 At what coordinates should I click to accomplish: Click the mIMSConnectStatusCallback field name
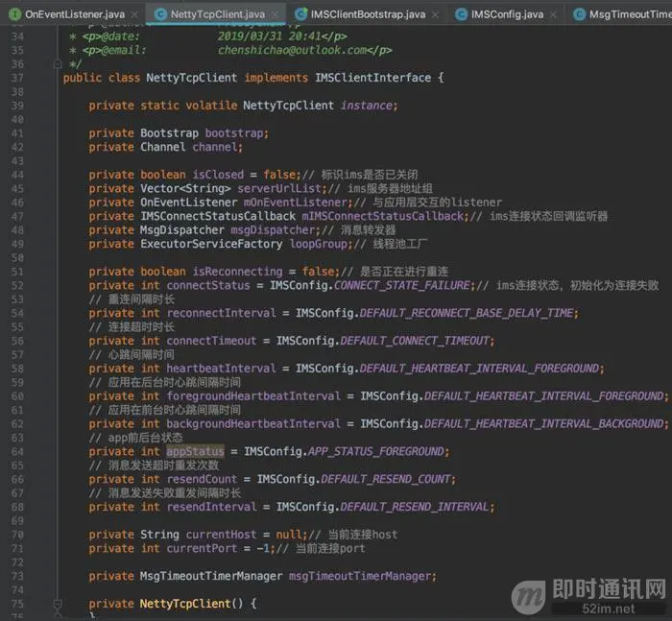coord(383,216)
